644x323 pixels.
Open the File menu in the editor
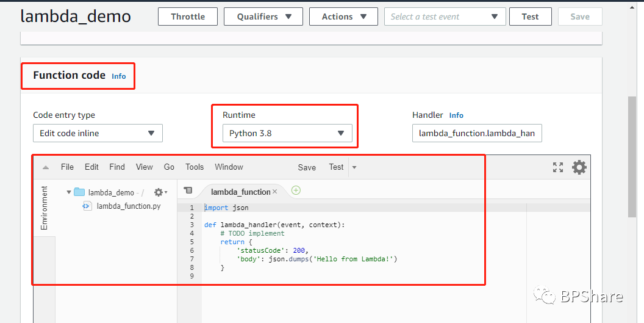67,167
